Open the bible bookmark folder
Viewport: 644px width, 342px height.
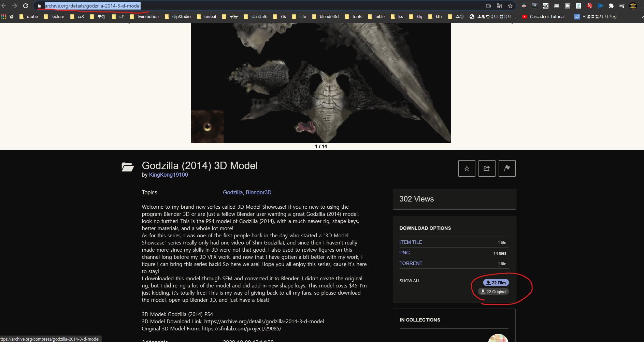coord(376,16)
